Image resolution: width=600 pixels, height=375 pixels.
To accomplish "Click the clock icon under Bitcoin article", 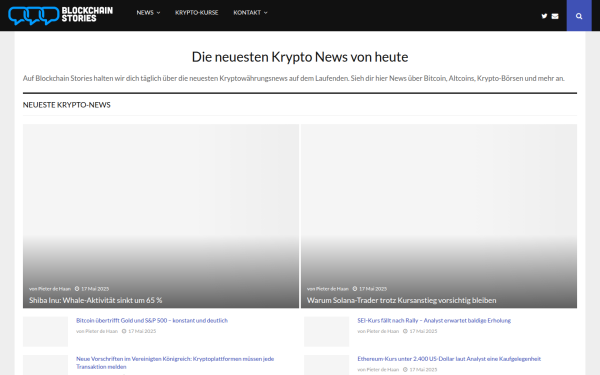I will click(x=124, y=331).
